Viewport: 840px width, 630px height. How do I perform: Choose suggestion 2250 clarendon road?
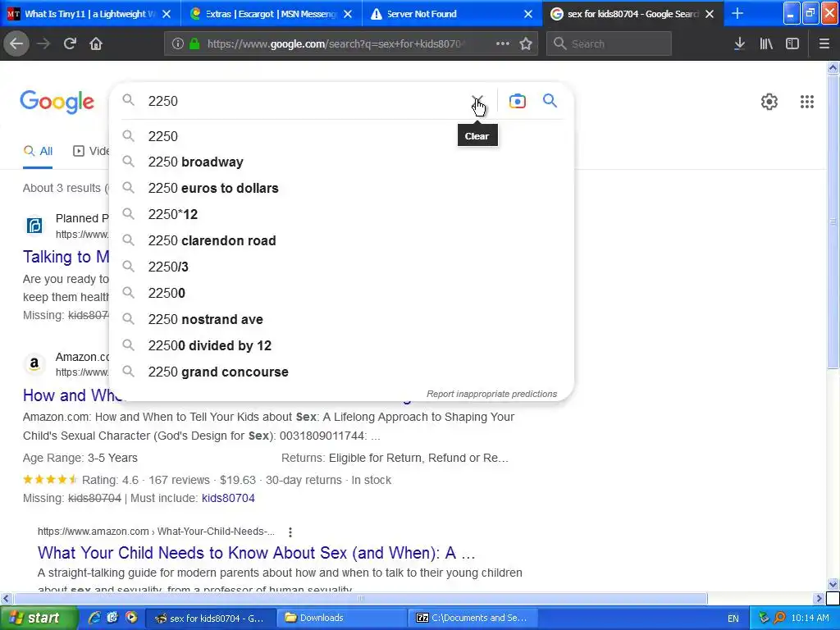click(x=341, y=240)
